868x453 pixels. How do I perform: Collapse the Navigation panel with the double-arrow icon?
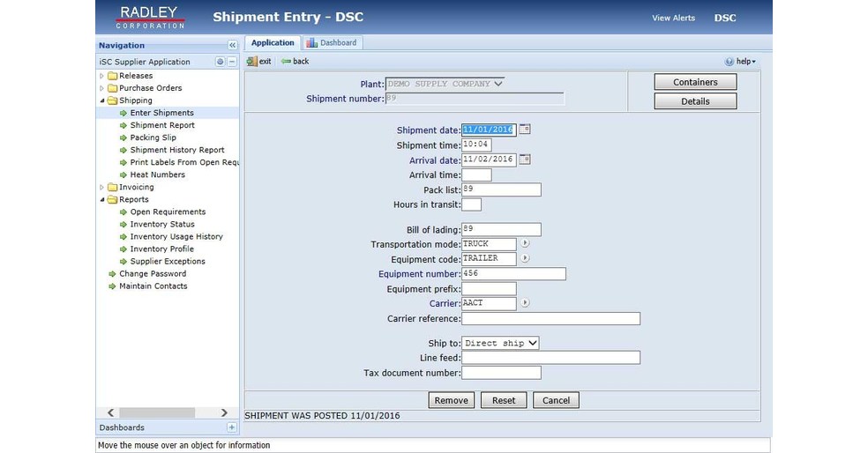(233, 45)
